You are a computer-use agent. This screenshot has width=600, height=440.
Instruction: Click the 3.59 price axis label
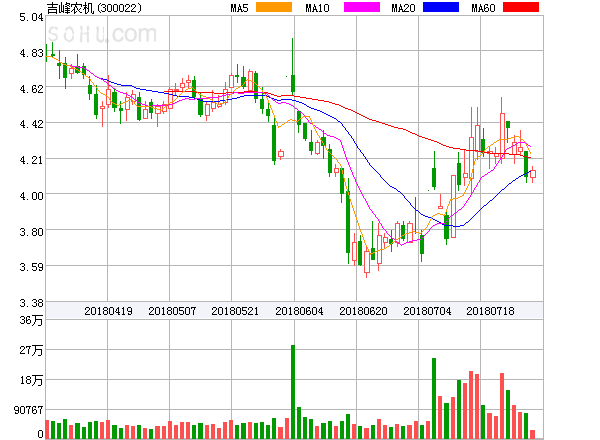[x=31, y=267]
